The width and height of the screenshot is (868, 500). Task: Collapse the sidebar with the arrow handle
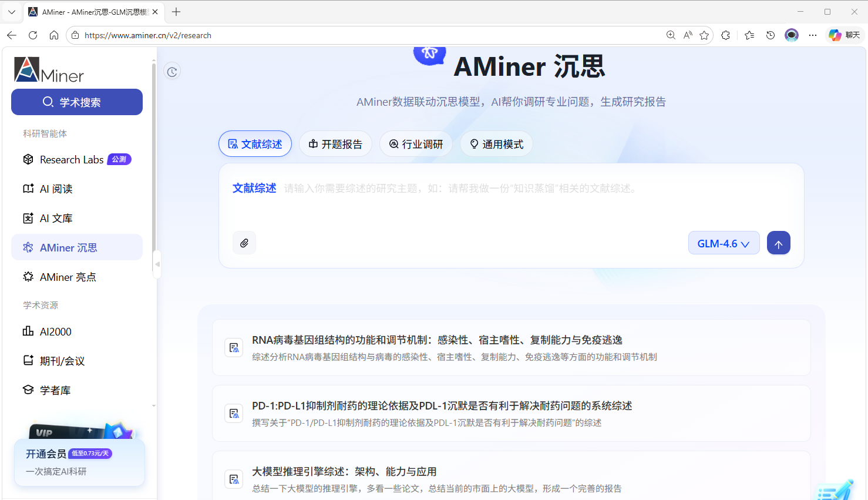(x=157, y=264)
